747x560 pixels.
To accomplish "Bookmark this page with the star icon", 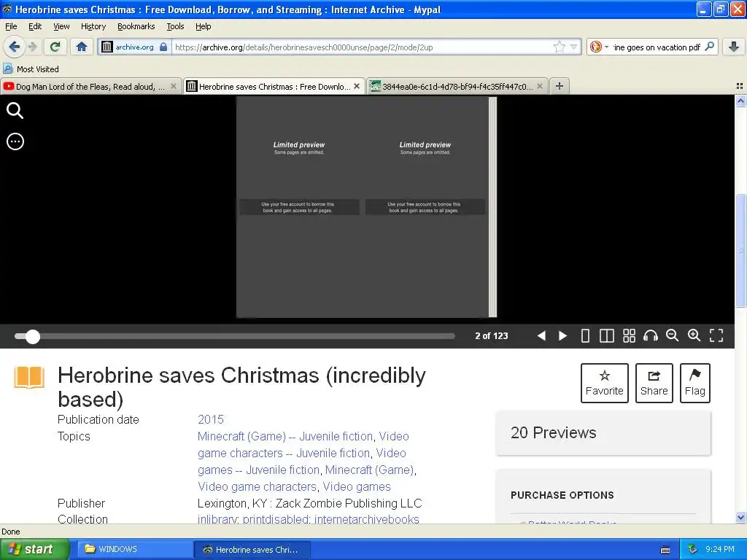I will point(559,47).
